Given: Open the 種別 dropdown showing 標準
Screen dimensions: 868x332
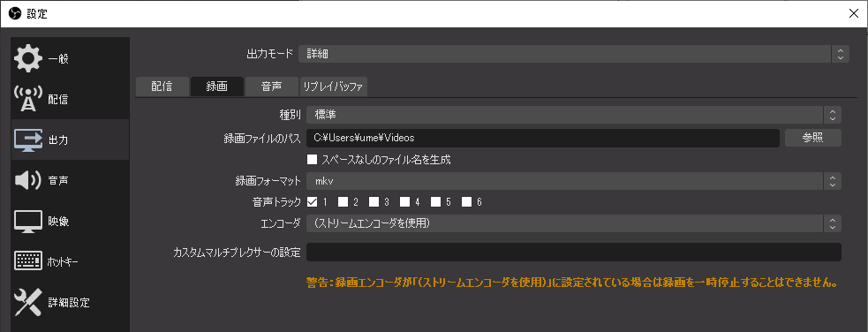Looking at the screenshot, I should [x=574, y=115].
